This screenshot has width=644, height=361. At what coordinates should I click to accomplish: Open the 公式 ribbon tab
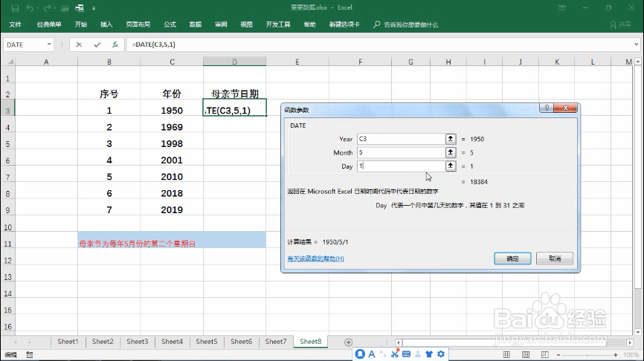170,25
